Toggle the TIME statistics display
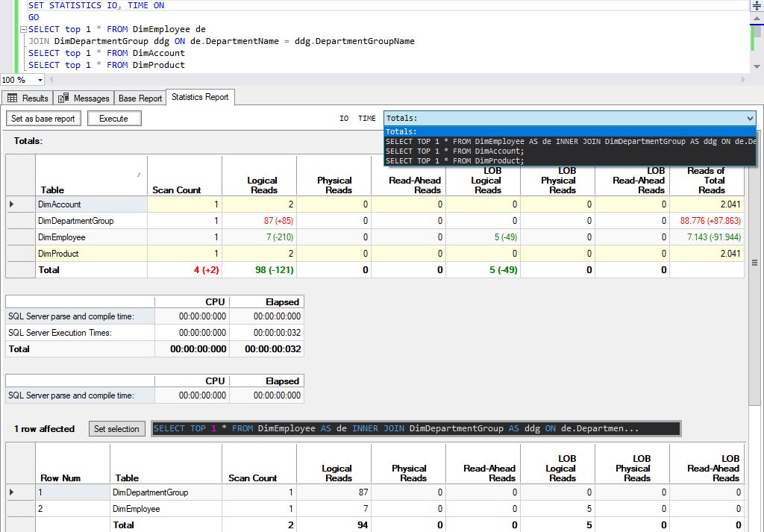 click(x=367, y=118)
